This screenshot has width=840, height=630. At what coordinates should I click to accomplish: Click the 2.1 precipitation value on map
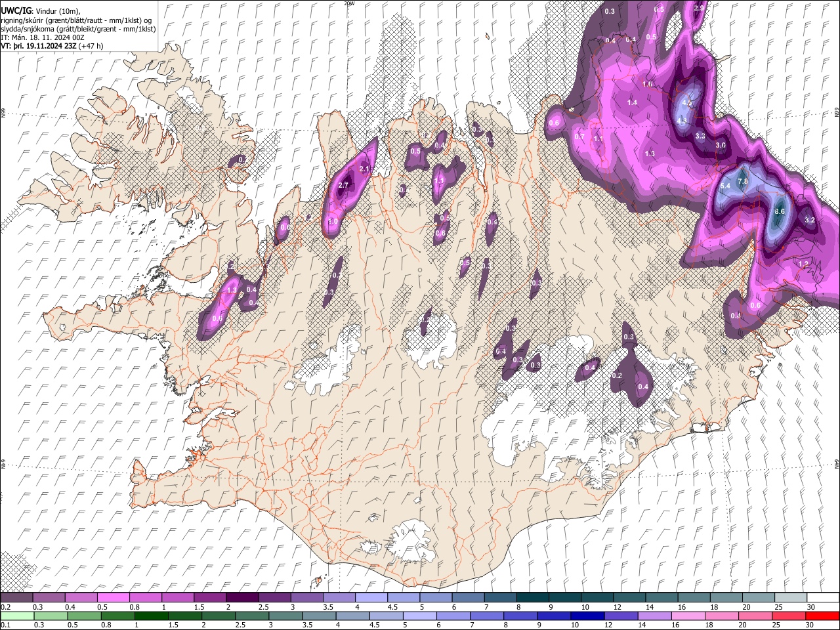click(365, 169)
